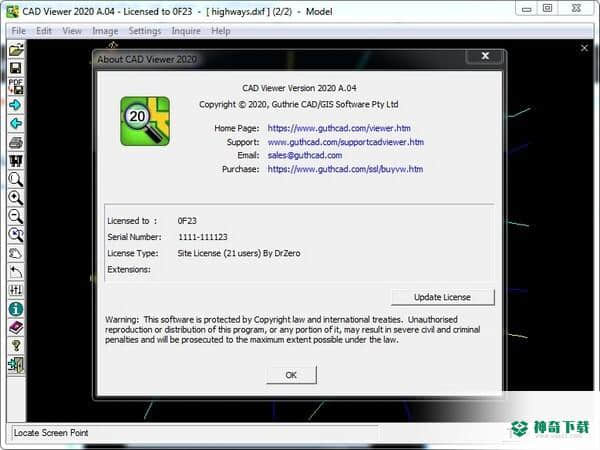Screen dimensions: 600x450
Task: Click the Zoom In magnifier icon
Action: pyautogui.click(x=16, y=198)
